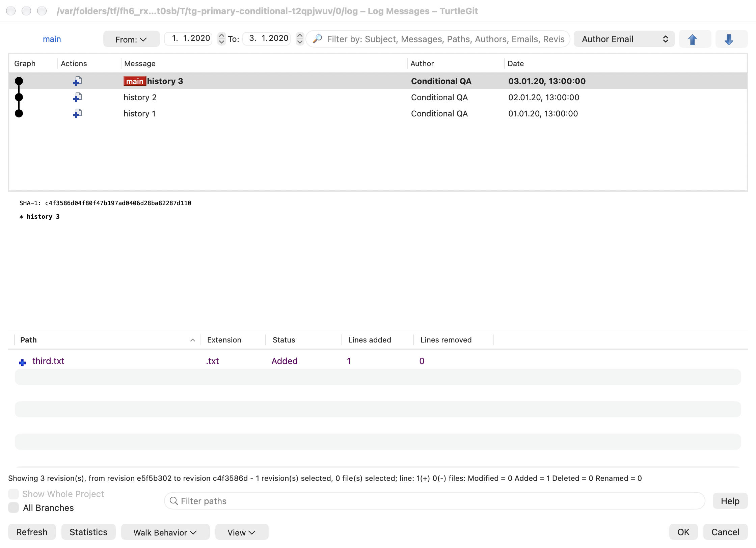This screenshot has height=548, width=756.
Task: Click the added-file action icon for history 3
Action: (77, 81)
